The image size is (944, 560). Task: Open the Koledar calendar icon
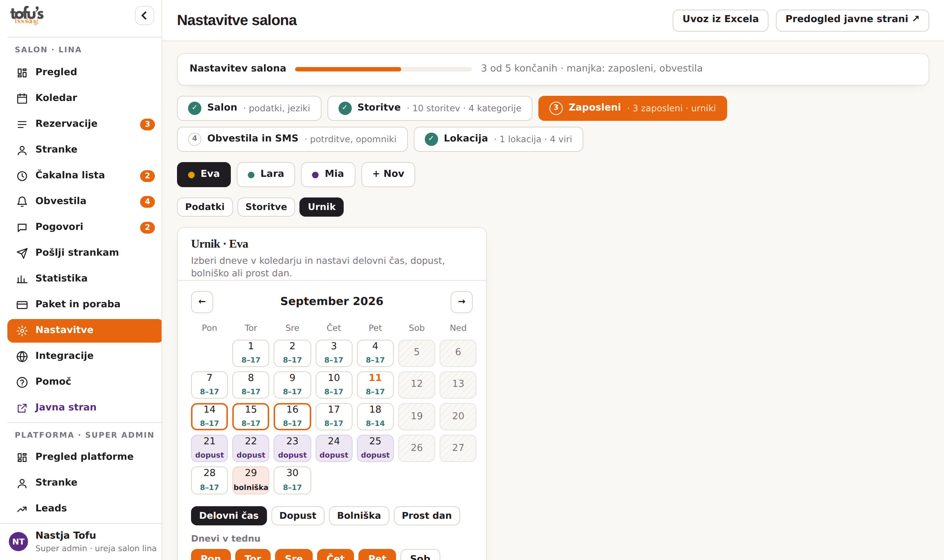[x=22, y=98]
